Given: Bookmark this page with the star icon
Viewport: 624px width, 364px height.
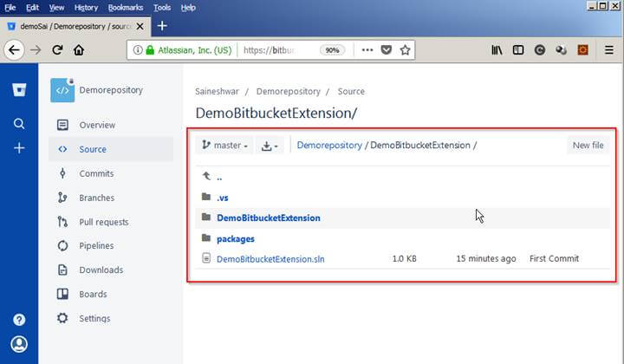Looking at the screenshot, I should (x=405, y=50).
